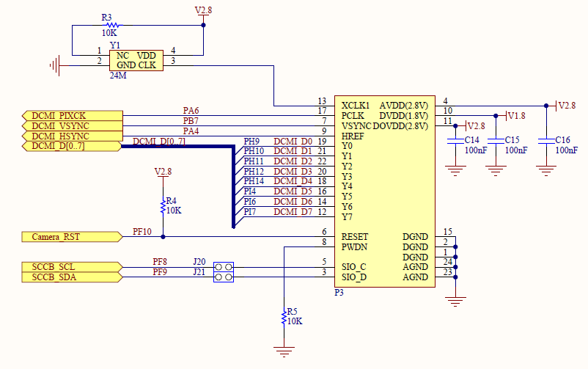Select the DCMI_PIXCK port symbol
Viewport: 588px width, 369px height.
[73, 116]
